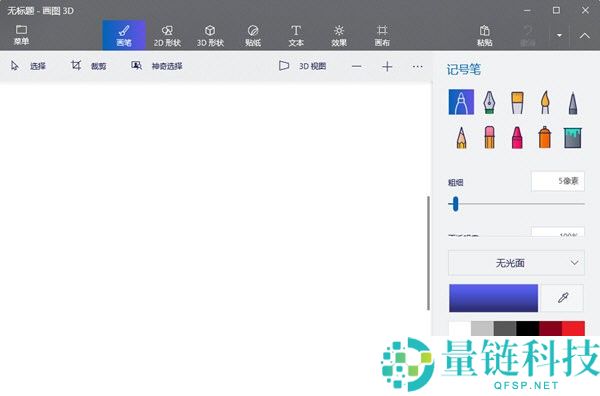Select the Marker brush
The height and width of the screenshot is (396, 600).
[x=461, y=102]
